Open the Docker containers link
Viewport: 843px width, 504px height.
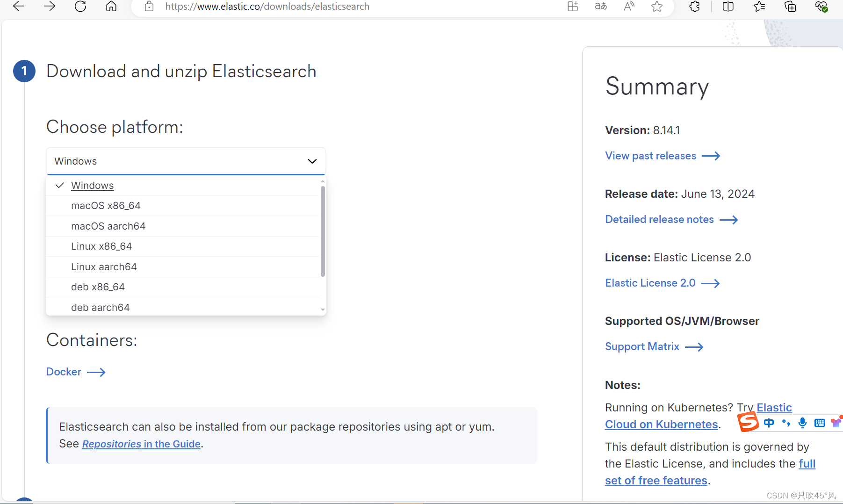tap(76, 372)
